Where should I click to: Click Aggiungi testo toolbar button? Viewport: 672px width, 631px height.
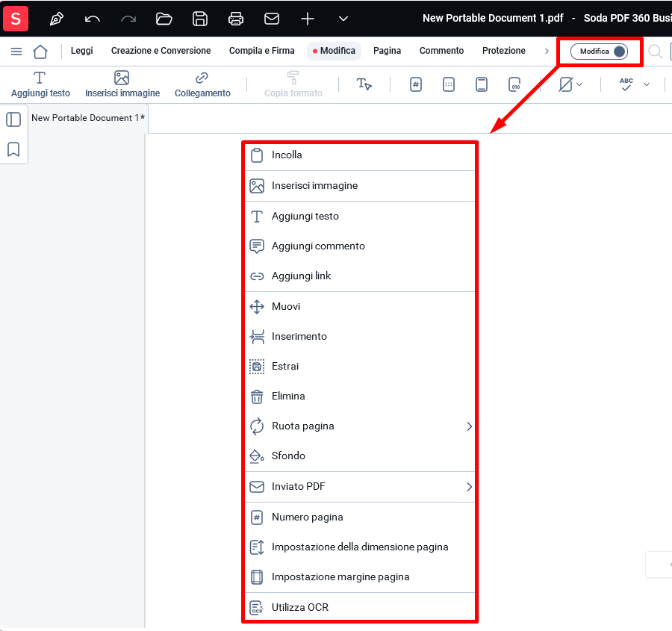(40, 84)
